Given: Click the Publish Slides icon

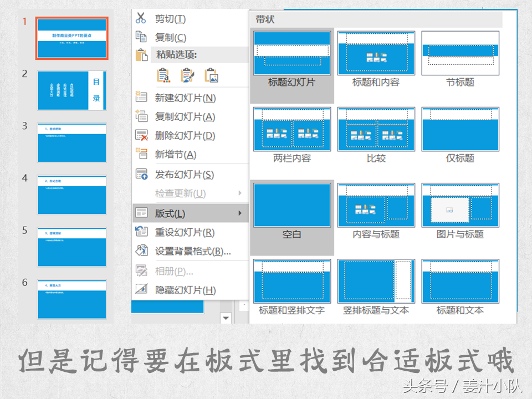Looking at the screenshot, I should pos(141,173).
